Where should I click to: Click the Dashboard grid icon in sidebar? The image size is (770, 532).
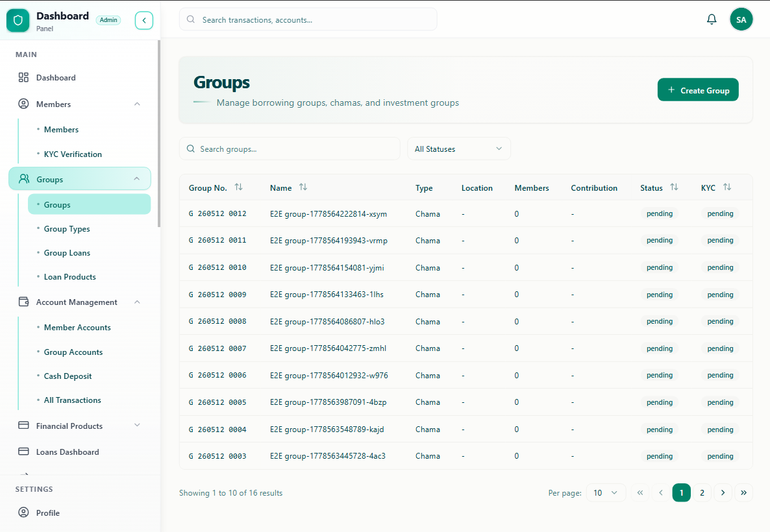coord(23,78)
